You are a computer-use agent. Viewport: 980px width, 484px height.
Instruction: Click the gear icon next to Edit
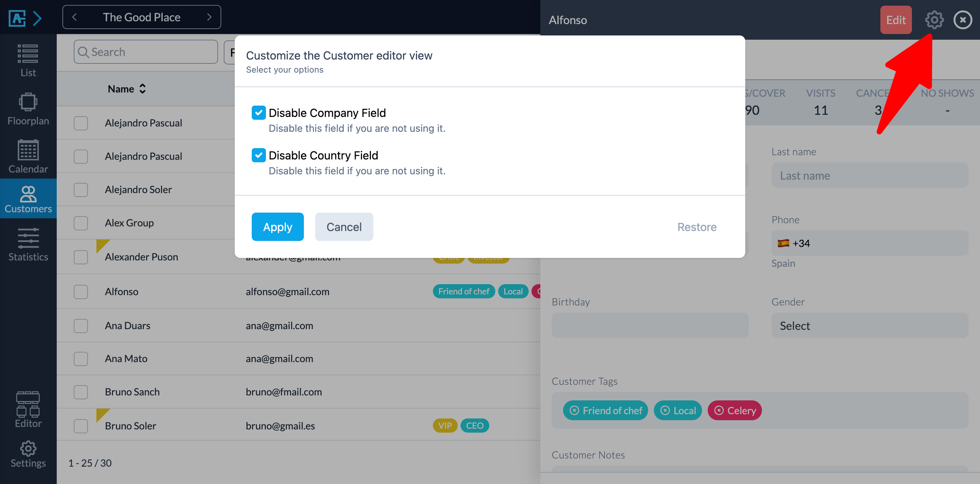[934, 20]
